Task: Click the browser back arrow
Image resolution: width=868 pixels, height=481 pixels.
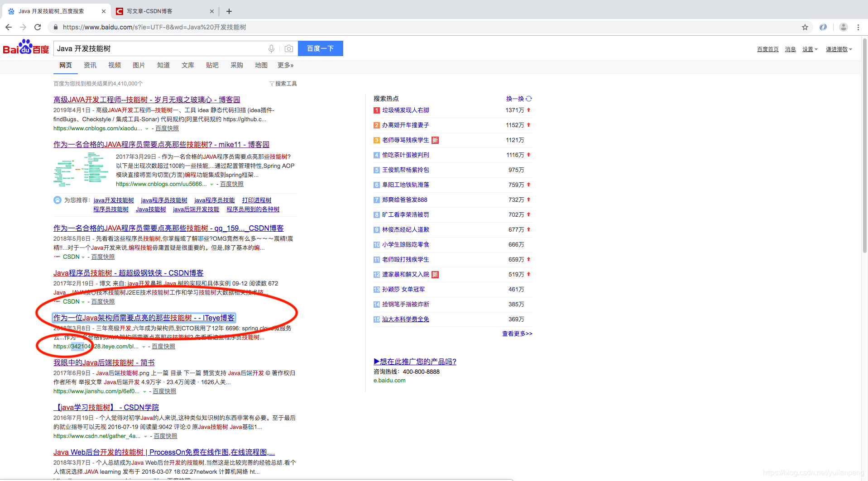Action: (x=9, y=27)
